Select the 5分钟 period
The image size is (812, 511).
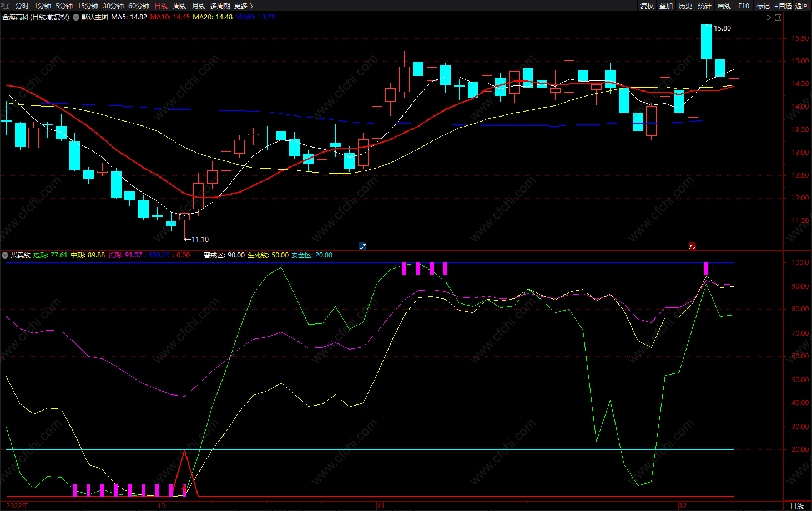[64, 6]
